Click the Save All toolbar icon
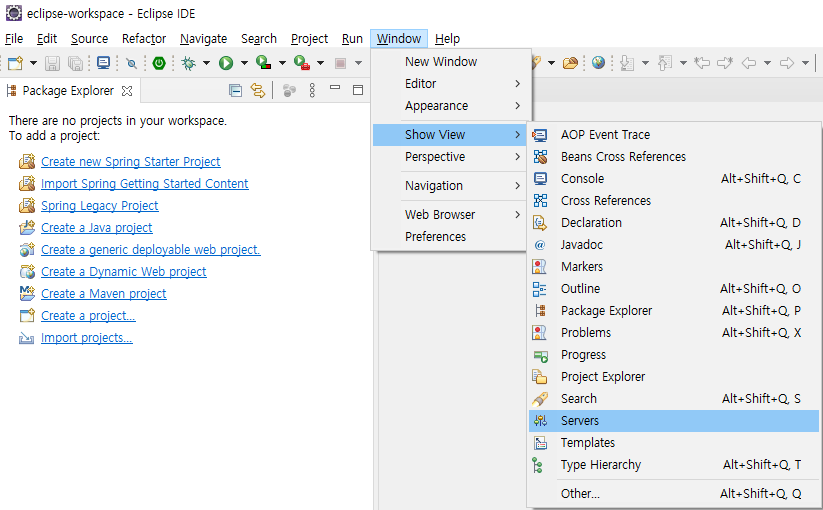This screenshot has width=823, height=510. [76, 63]
